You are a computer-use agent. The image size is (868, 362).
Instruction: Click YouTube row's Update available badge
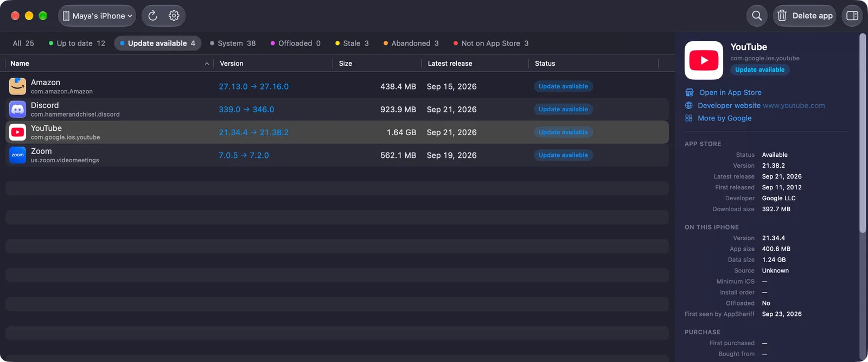563,132
